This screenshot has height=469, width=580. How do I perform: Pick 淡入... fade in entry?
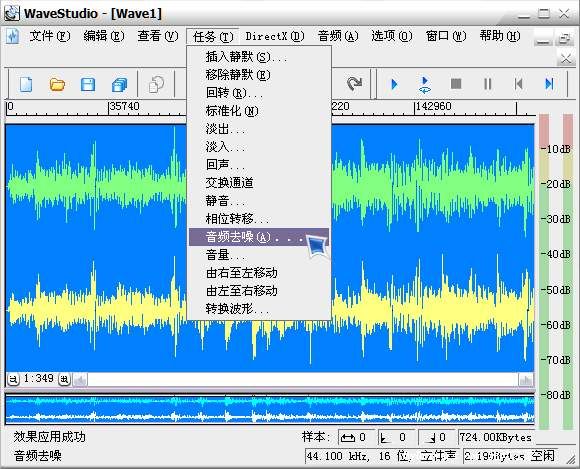[x=259, y=147]
